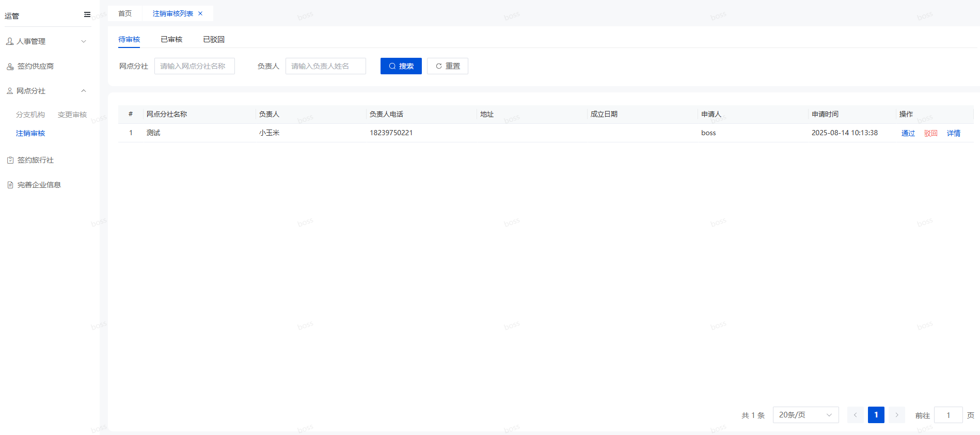
Task: Switch to the 已审核 tab
Action: pyautogui.click(x=171, y=39)
